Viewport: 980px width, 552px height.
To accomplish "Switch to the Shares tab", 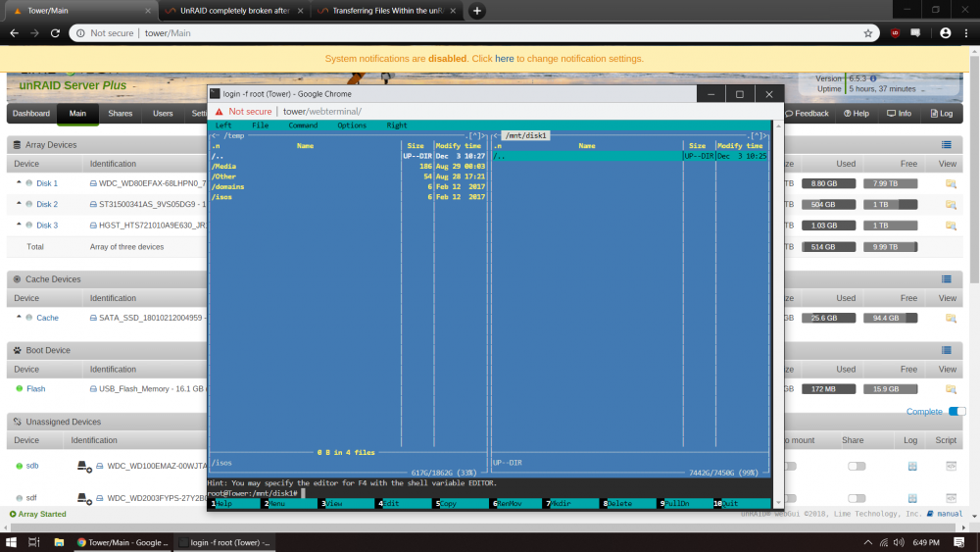I will pos(120,114).
